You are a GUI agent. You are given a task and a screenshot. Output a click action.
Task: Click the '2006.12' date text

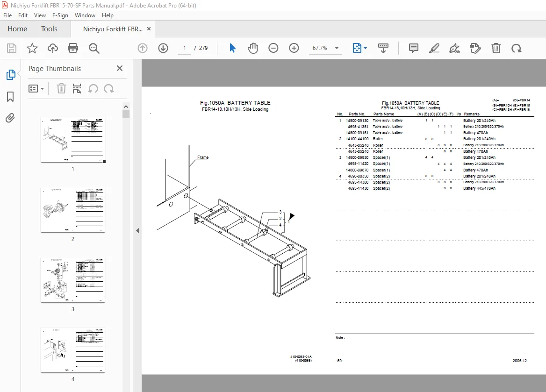[x=519, y=361]
